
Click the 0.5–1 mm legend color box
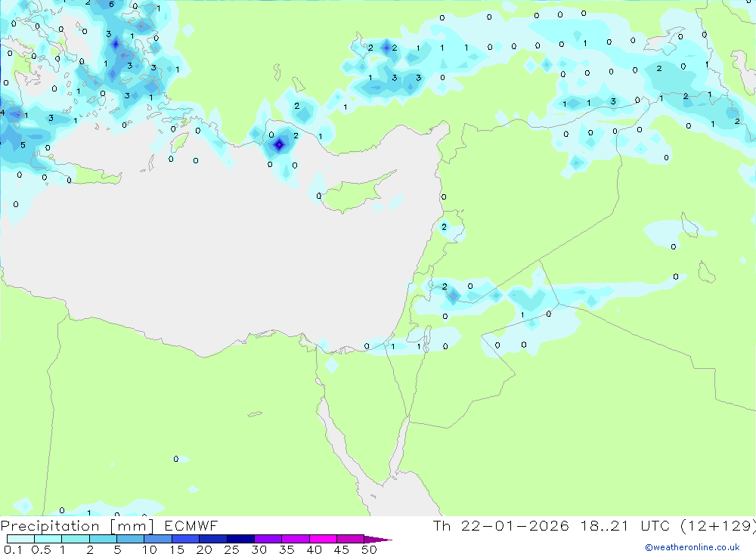(x=48, y=539)
